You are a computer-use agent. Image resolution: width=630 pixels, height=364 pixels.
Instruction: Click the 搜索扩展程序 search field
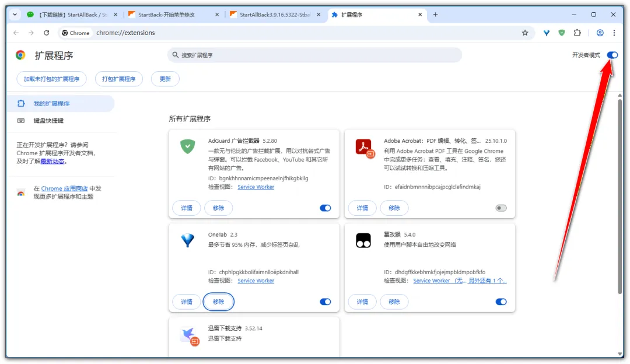(314, 55)
